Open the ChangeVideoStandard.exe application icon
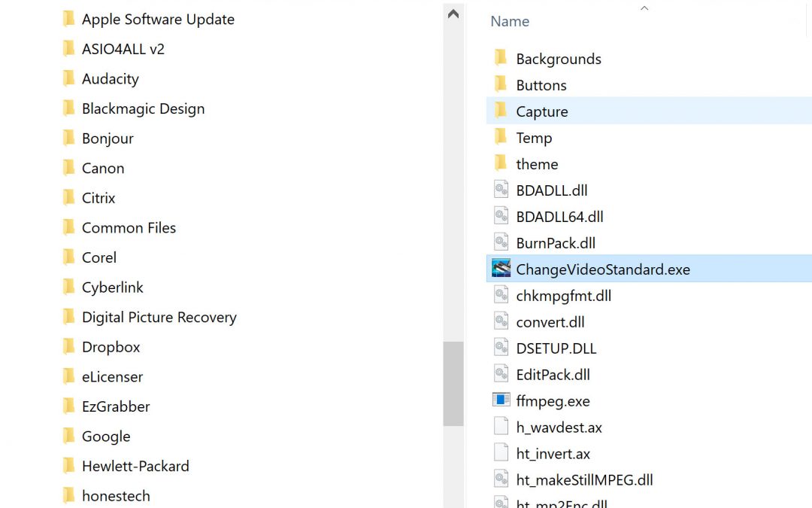 501,269
